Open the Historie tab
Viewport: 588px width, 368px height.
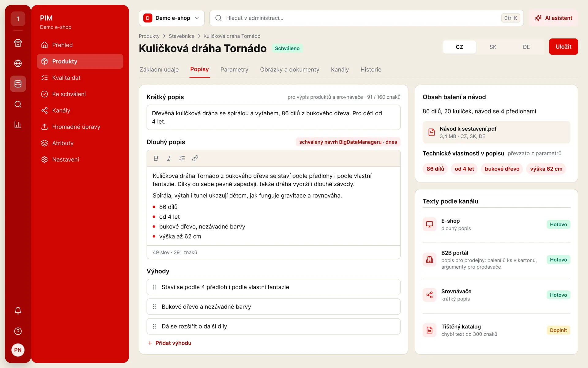coord(371,70)
